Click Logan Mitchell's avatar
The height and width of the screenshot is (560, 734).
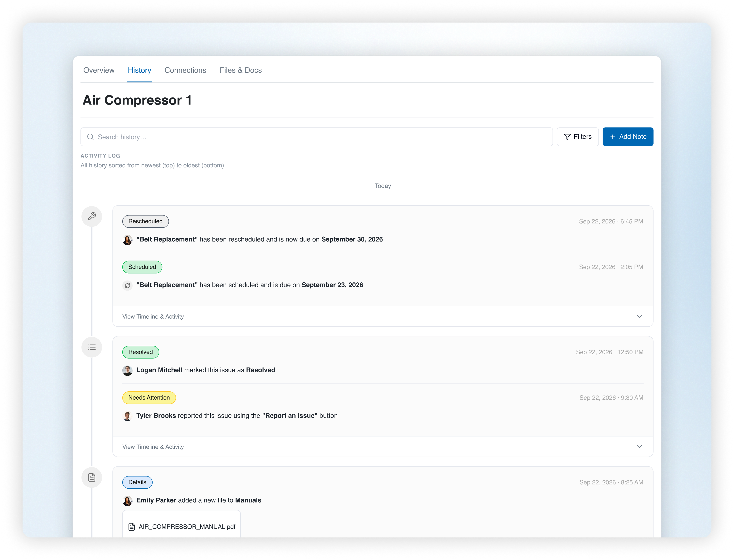click(127, 370)
